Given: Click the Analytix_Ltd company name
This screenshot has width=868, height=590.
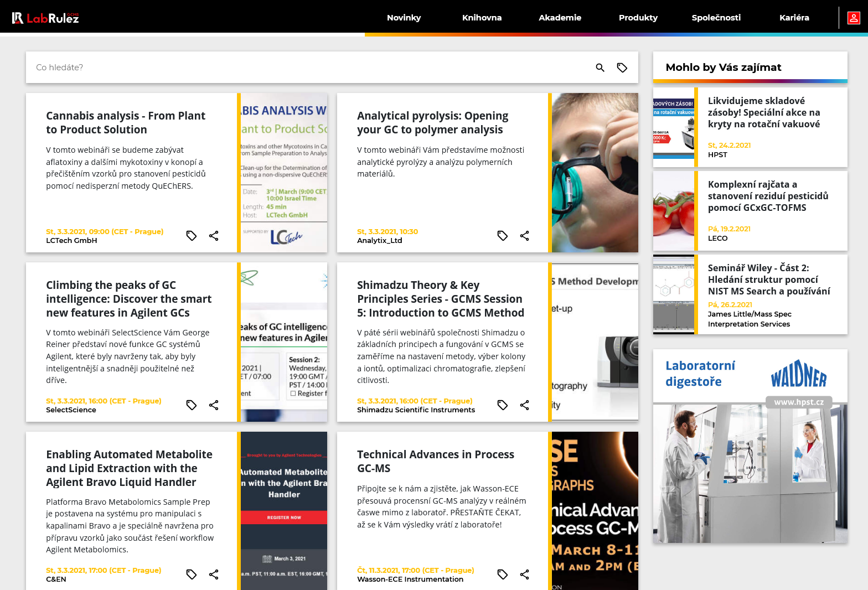Looking at the screenshot, I should [x=380, y=241].
